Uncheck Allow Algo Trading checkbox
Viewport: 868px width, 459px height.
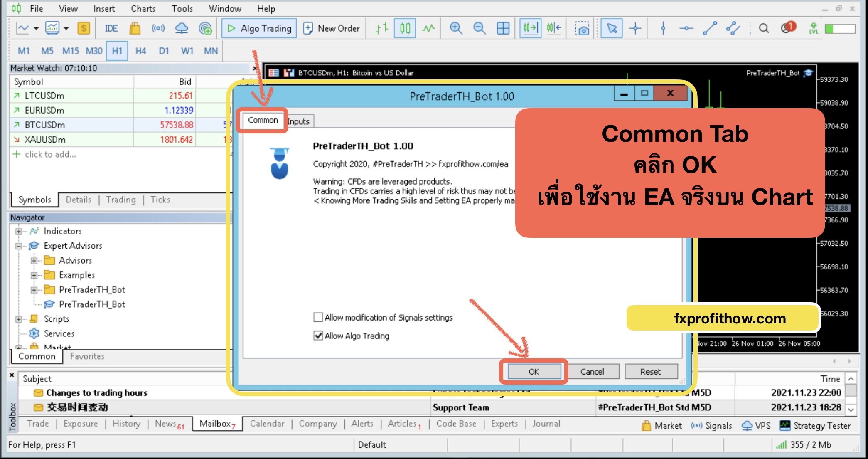(x=318, y=336)
